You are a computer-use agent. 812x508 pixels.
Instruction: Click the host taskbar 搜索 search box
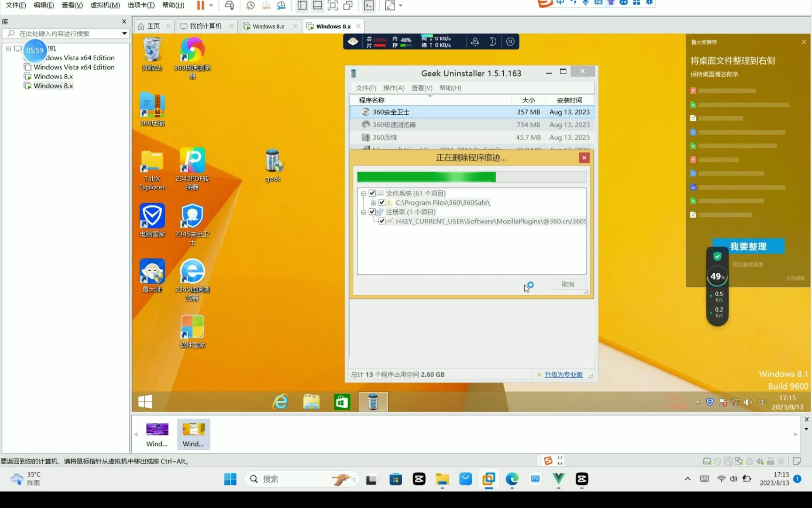301,479
